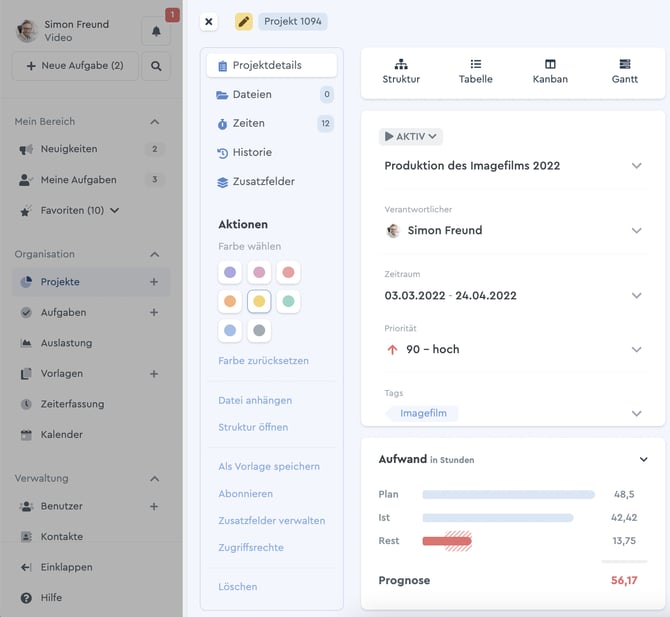
Task: Pick the gray color swatch
Action: [x=259, y=330]
